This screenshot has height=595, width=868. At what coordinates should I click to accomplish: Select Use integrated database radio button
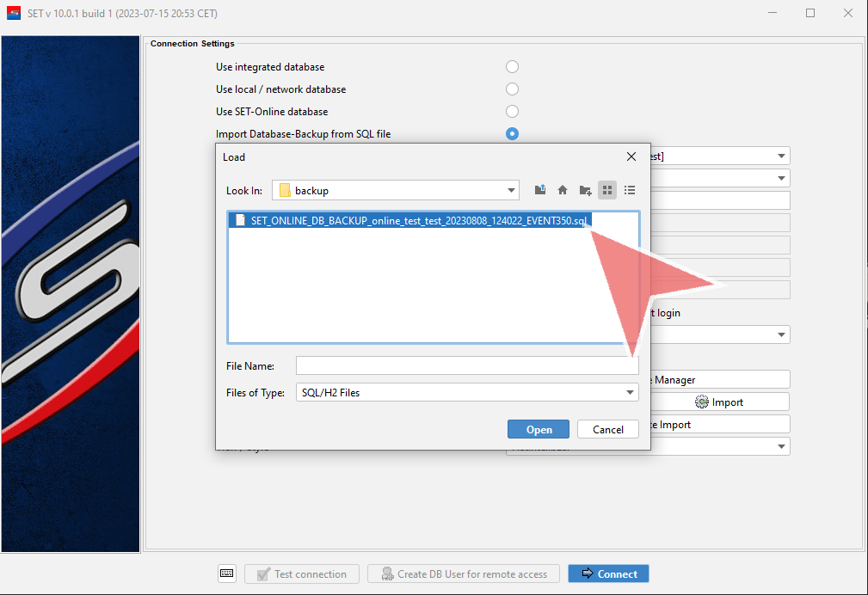click(x=512, y=67)
